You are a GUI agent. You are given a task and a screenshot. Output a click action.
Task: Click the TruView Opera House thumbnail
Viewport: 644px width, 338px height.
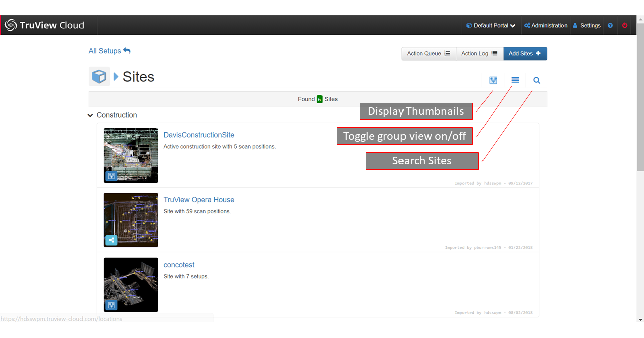point(131,220)
